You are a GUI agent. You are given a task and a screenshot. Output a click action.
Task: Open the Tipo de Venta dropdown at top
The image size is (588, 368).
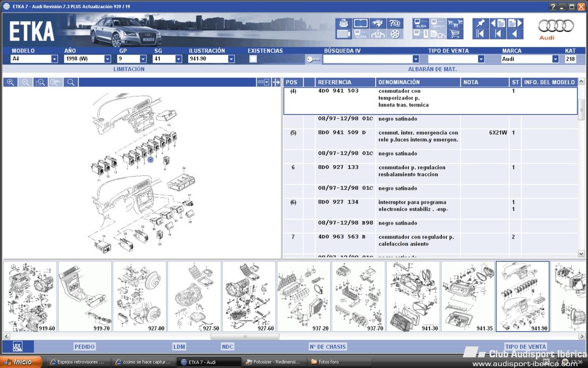(x=481, y=59)
